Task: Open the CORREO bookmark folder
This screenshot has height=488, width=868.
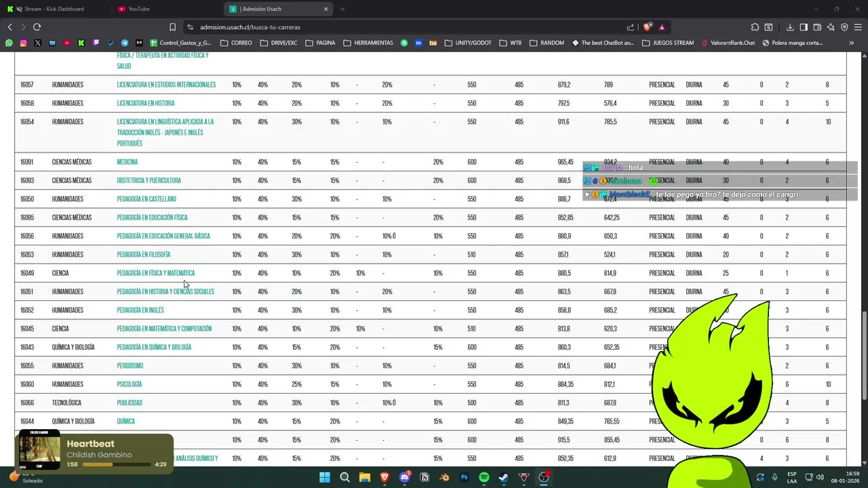Action: point(236,43)
